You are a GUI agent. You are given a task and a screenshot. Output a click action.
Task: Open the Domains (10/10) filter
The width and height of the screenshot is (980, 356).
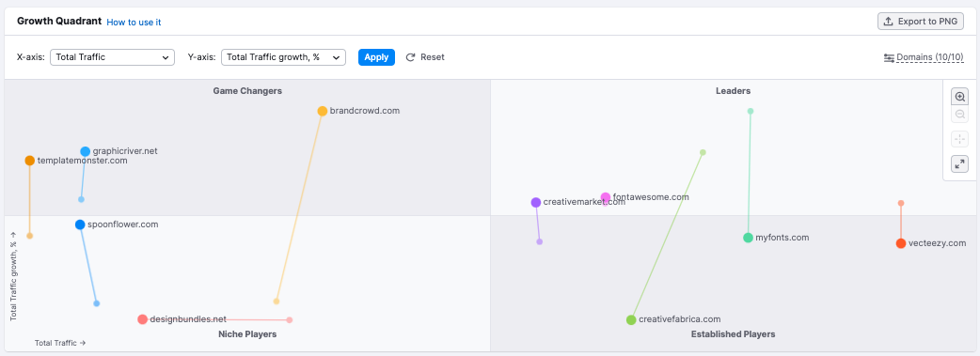click(x=924, y=57)
